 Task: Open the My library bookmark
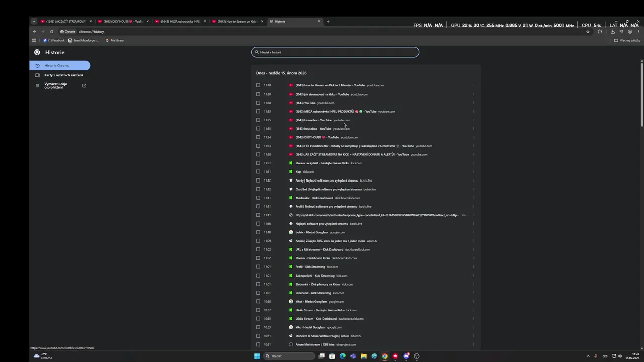click(x=115, y=40)
